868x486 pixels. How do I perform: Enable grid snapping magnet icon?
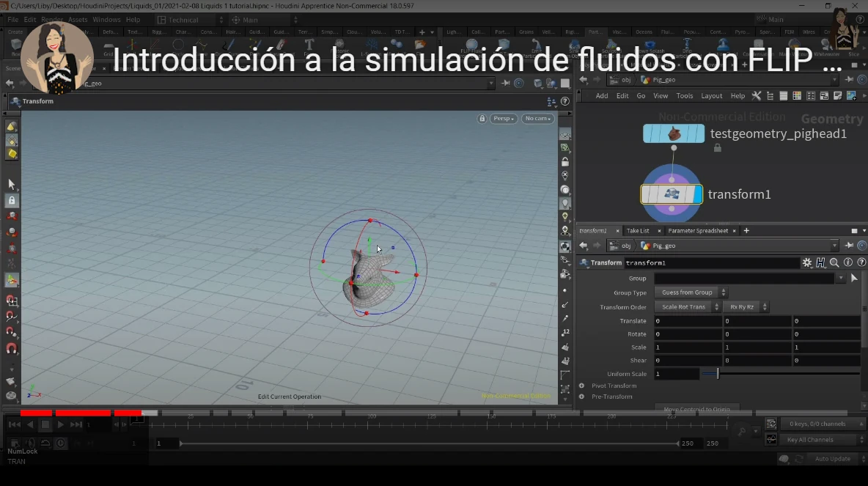pyautogui.click(x=12, y=301)
